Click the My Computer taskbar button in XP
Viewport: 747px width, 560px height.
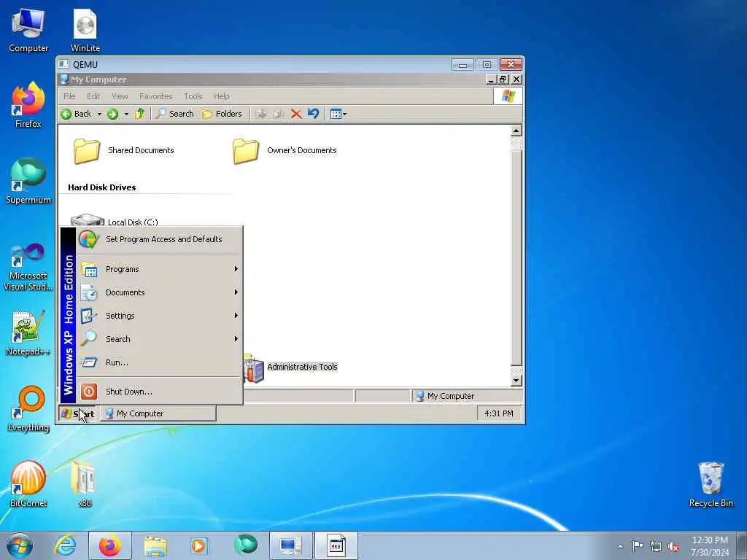(x=158, y=414)
